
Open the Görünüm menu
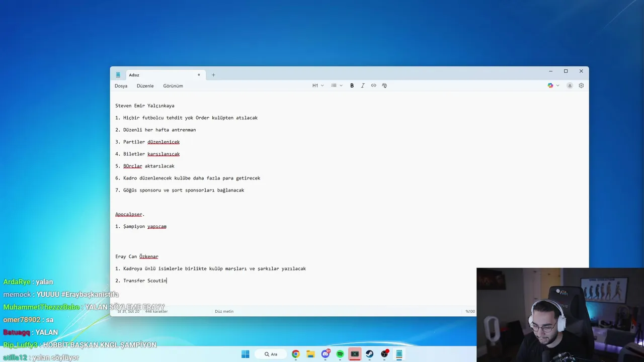coord(173,86)
